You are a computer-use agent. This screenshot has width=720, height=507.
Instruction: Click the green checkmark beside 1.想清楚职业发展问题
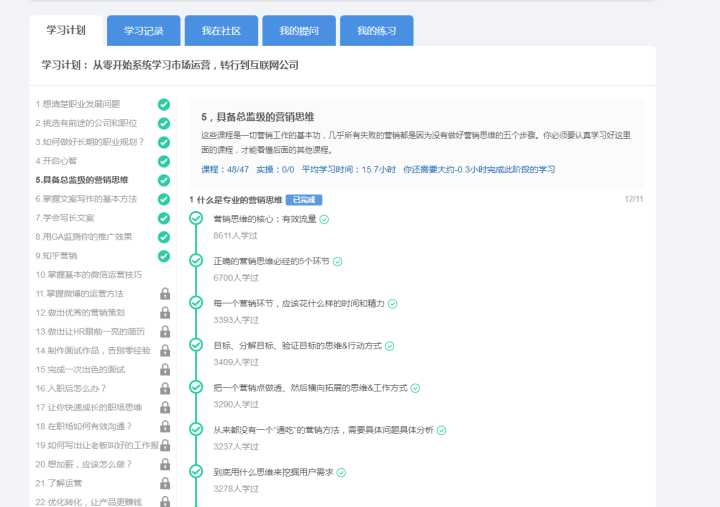point(164,104)
